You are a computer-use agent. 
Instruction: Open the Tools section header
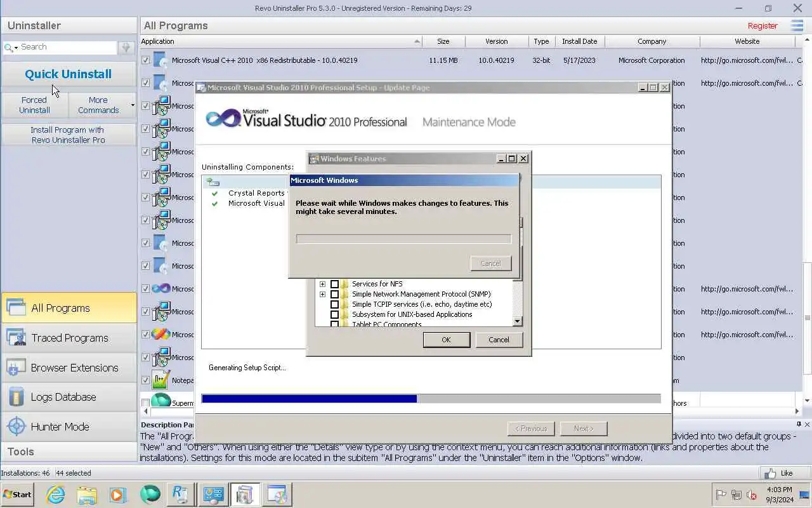tap(69, 451)
